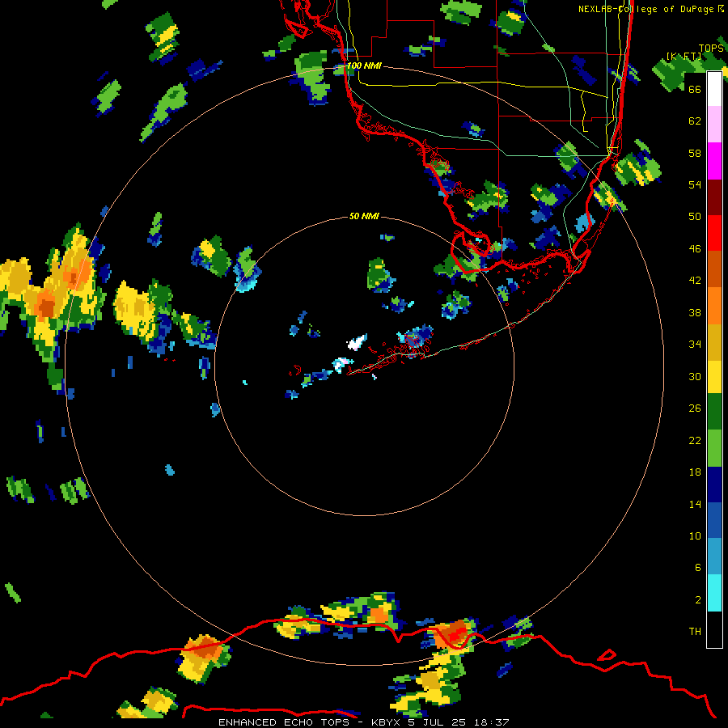Click the "2" legend value
Image resolution: width=728 pixels, height=728 pixels.
[x=698, y=600]
